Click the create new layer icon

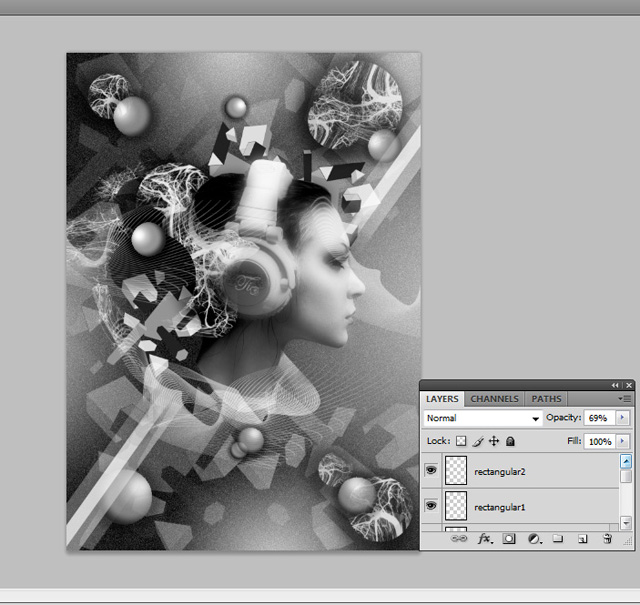582,538
